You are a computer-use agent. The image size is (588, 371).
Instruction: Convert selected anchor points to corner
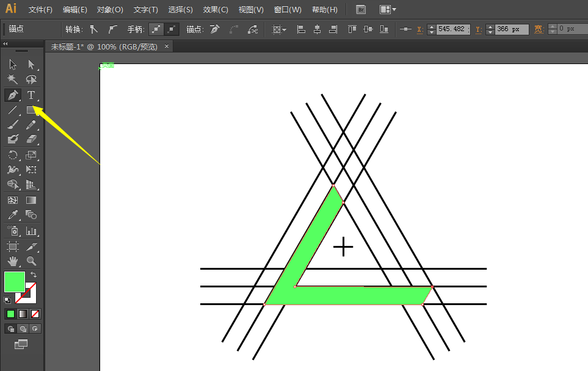pos(94,29)
